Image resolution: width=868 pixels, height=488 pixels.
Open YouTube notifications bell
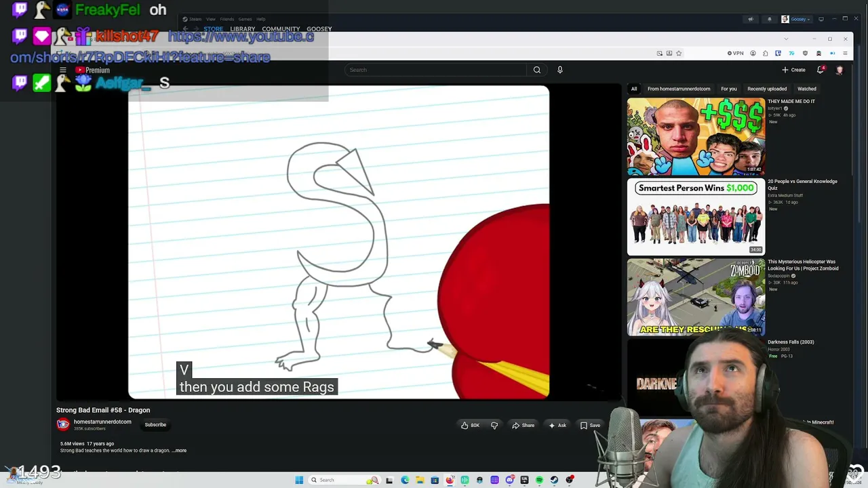tap(821, 70)
